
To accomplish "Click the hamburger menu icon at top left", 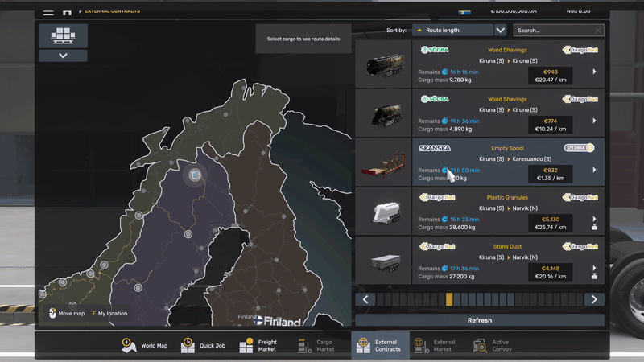I will [x=48, y=11].
